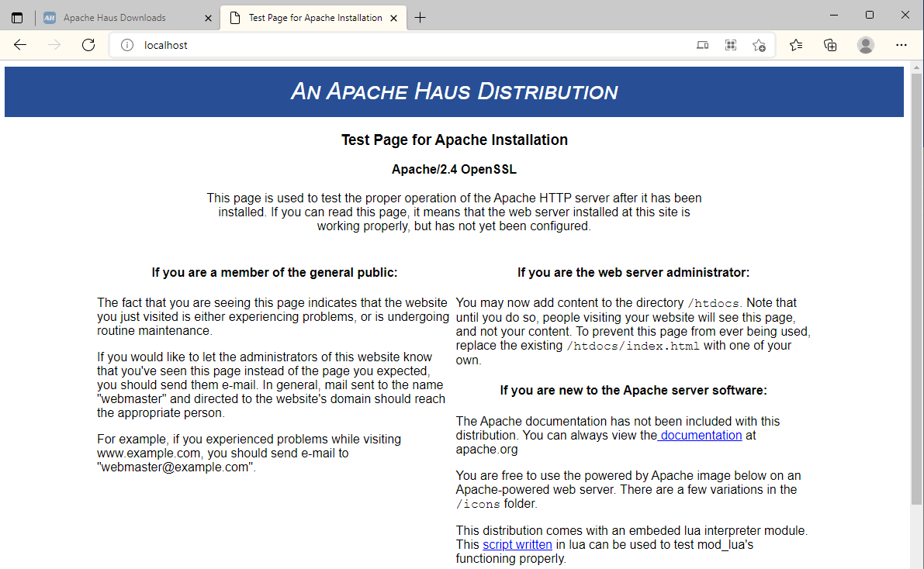
Task: Add this page to favorites
Action: [x=759, y=45]
